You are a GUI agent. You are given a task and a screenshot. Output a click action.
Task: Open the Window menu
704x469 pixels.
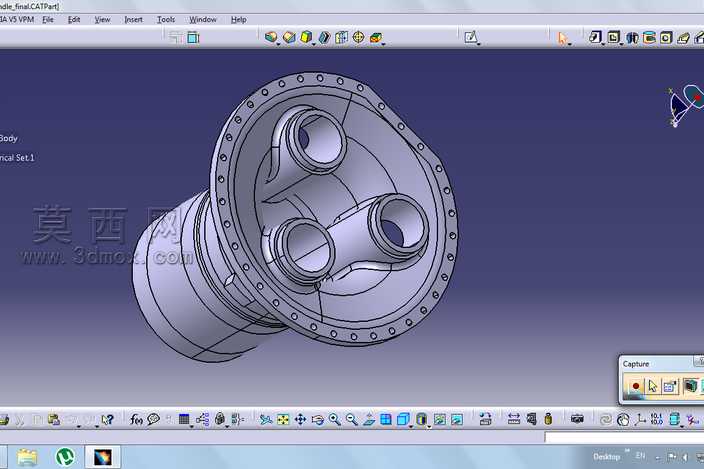point(202,20)
